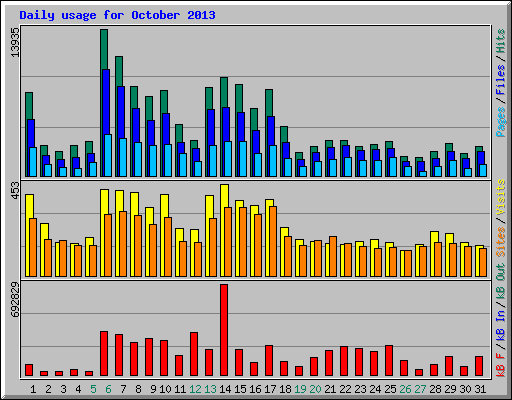
Task: Click day 10 on the x-axis
Action: tap(165, 389)
